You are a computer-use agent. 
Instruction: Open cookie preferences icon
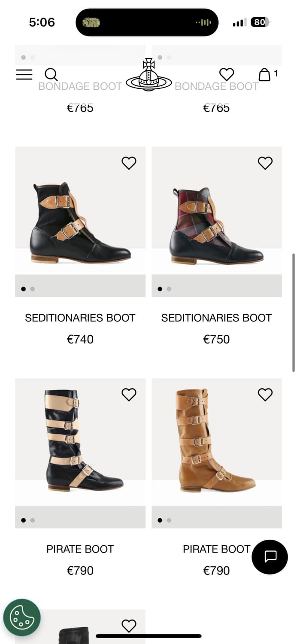pos(22,617)
